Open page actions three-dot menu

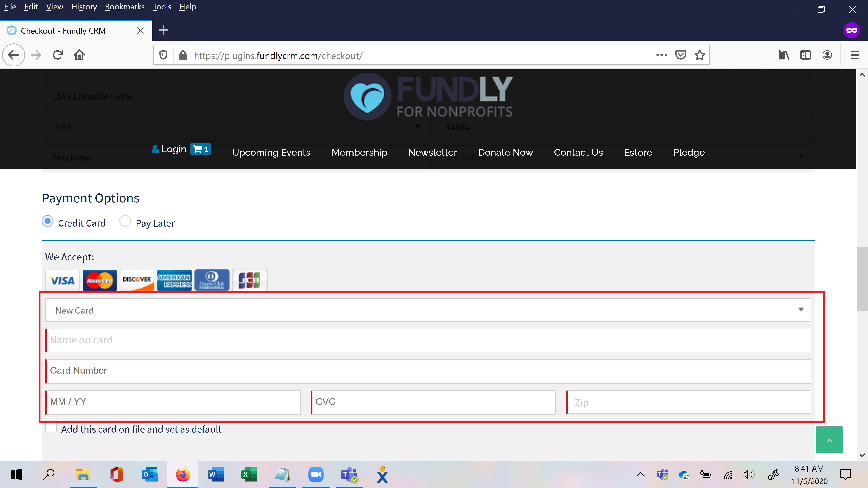(x=661, y=55)
